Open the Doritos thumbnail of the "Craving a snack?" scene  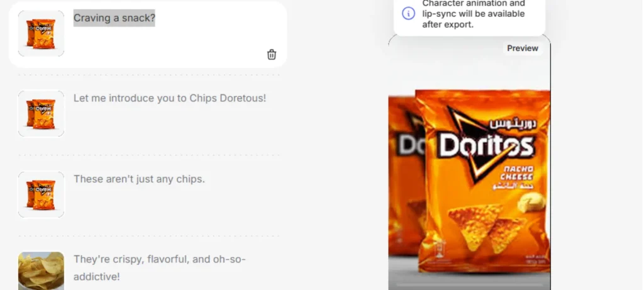tap(41, 33)
